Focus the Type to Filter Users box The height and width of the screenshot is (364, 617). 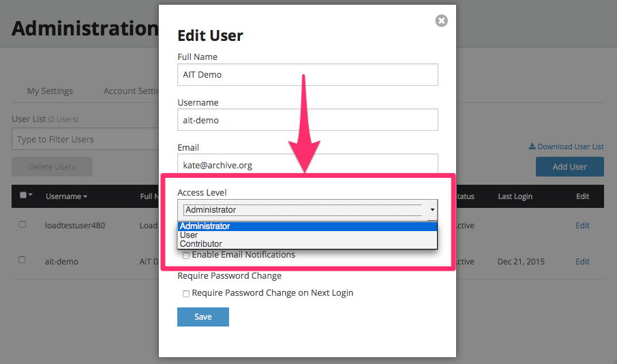point(85,140)
